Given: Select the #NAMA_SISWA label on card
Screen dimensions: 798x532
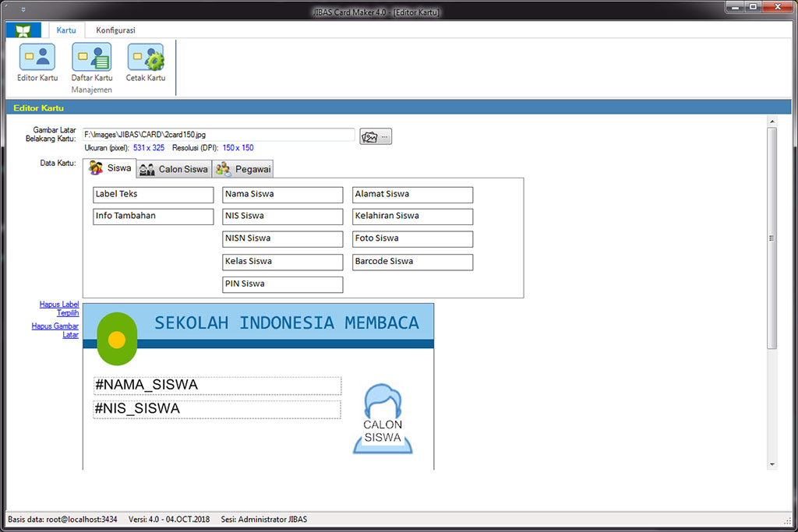Looking at the screenshot, I should pyautogui.click(x=217, y=386).
